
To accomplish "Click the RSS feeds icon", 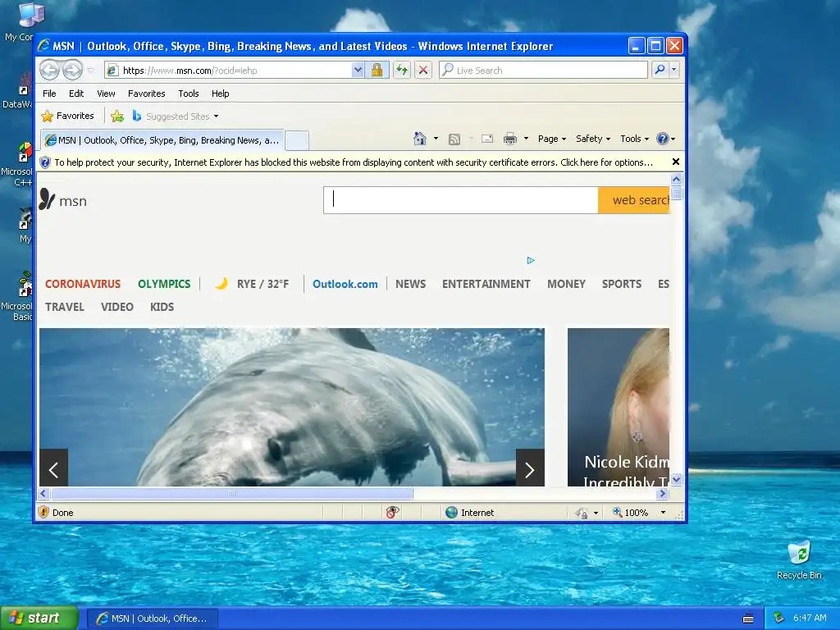I will point(454,139).
